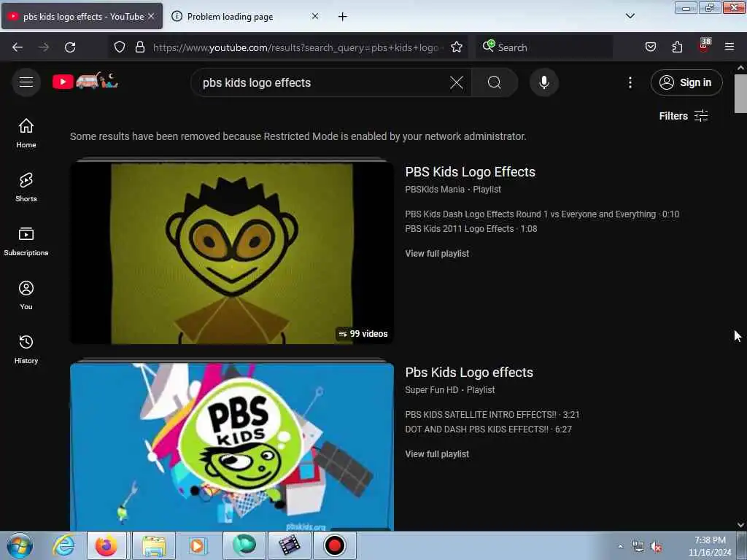Select the pbs kids logo effects YouTube tab
The width and height of the screenshot is (747, 560).
click(82, 16)
